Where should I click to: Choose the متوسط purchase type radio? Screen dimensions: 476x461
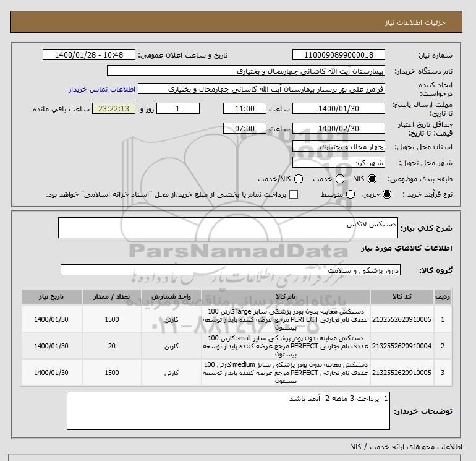351,194
